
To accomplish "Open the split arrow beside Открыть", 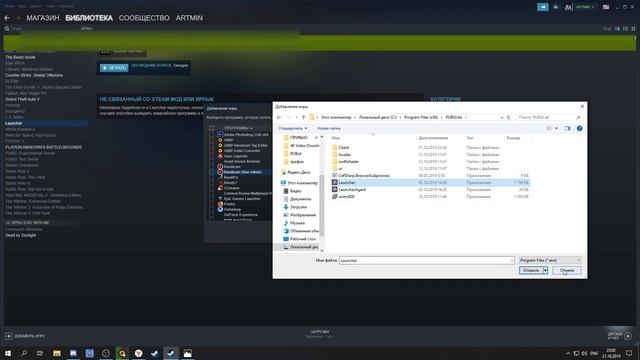I will (545, 270).
